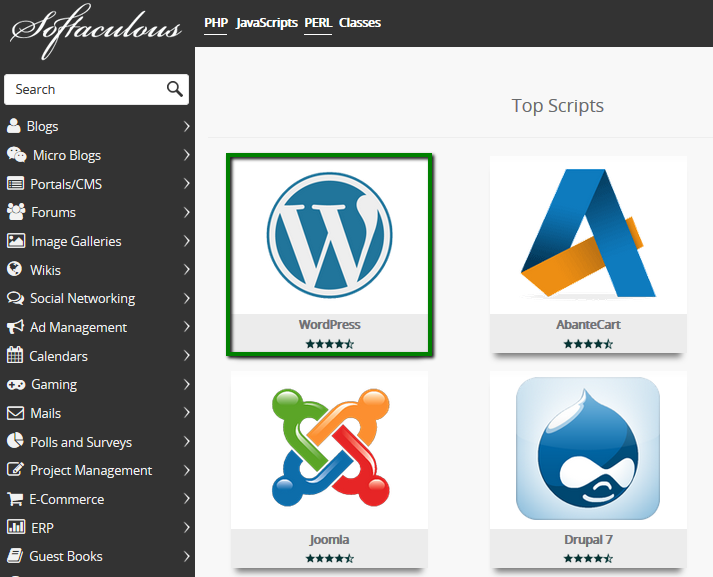Image resolution: width=713 pixels, height=577 pixels.
Task: Expand the Calendars category arrow
Action: pyautogui.click(x=186, y=356)
